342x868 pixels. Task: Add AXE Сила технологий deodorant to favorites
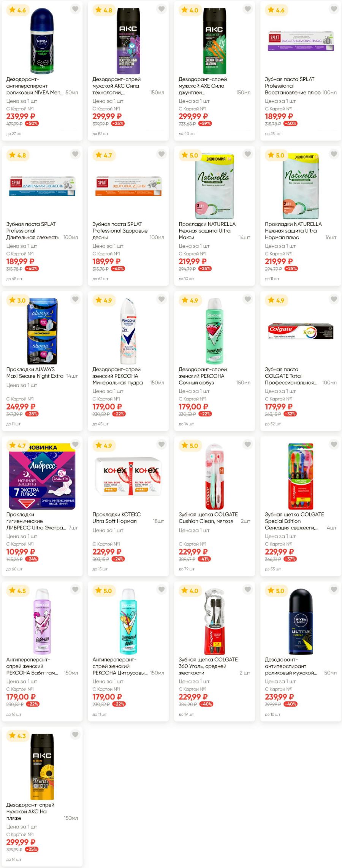[161, 9]
